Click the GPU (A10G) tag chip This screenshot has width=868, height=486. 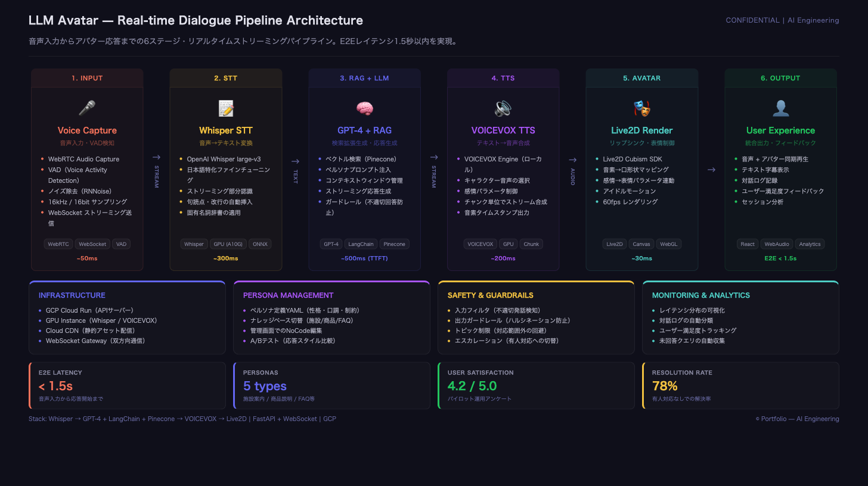click(227, 244)
